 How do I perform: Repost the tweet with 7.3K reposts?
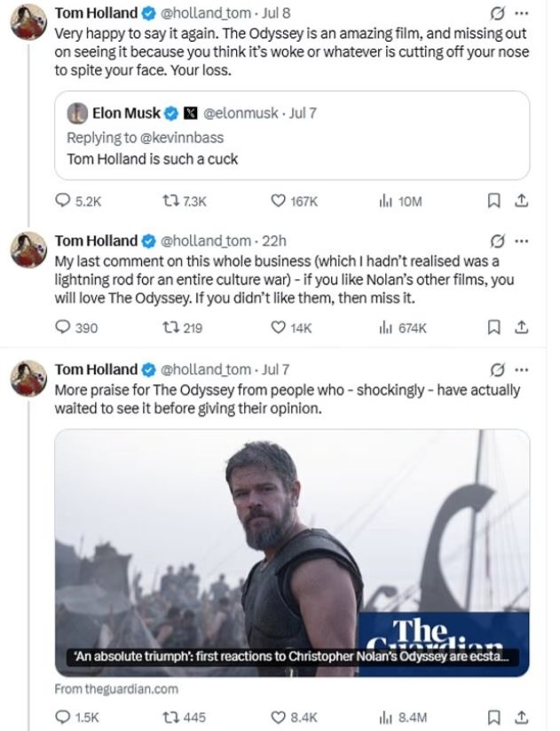point(185,200)
